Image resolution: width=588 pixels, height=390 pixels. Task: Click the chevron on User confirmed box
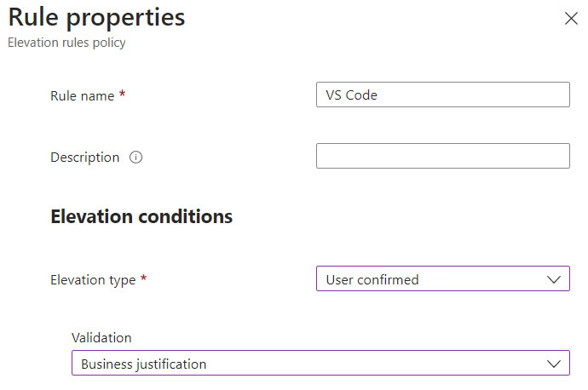click(x=554, y=279)
